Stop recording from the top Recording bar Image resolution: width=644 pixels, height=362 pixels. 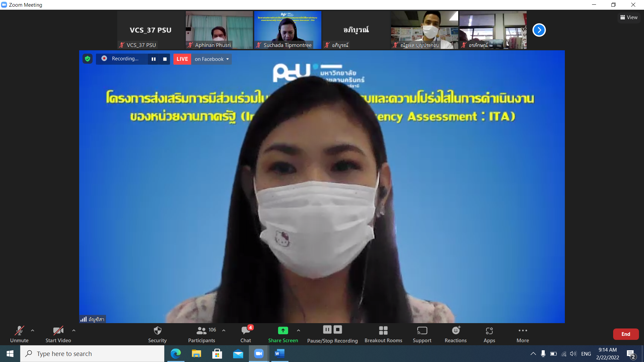[x=165, y=59]
